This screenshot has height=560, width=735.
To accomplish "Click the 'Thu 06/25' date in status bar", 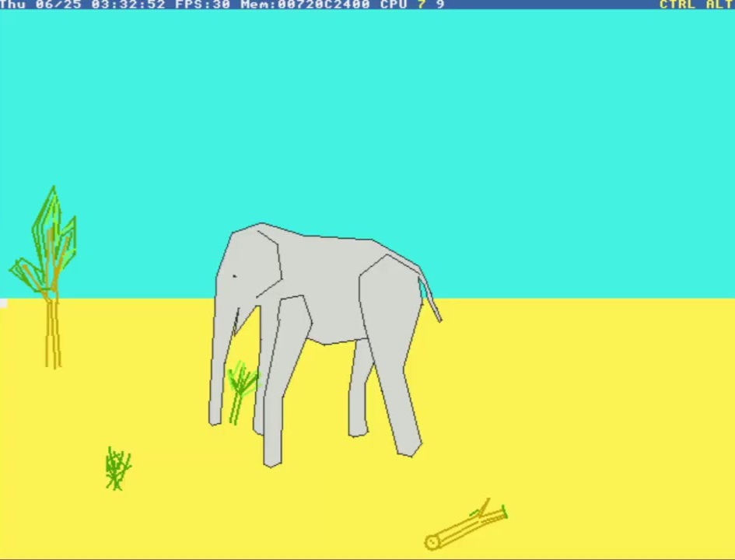I will point(40,5).
